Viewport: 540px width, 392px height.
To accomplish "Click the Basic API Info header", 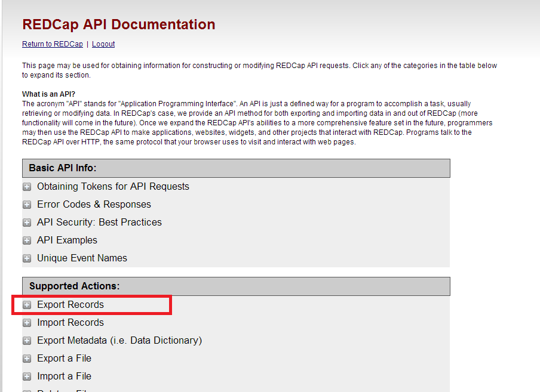I will 236,168.
